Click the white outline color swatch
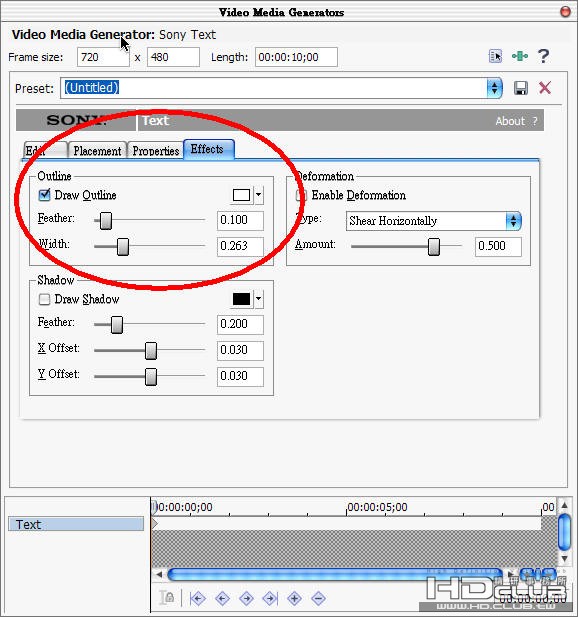This screenshot has height=617, width=578. click(x=241, y=195)
